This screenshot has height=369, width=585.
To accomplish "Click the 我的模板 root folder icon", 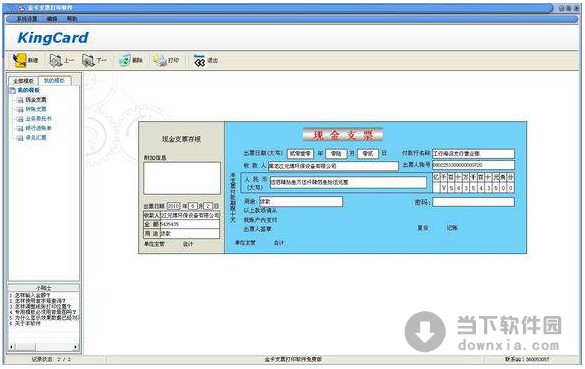I will pos(12,90).
